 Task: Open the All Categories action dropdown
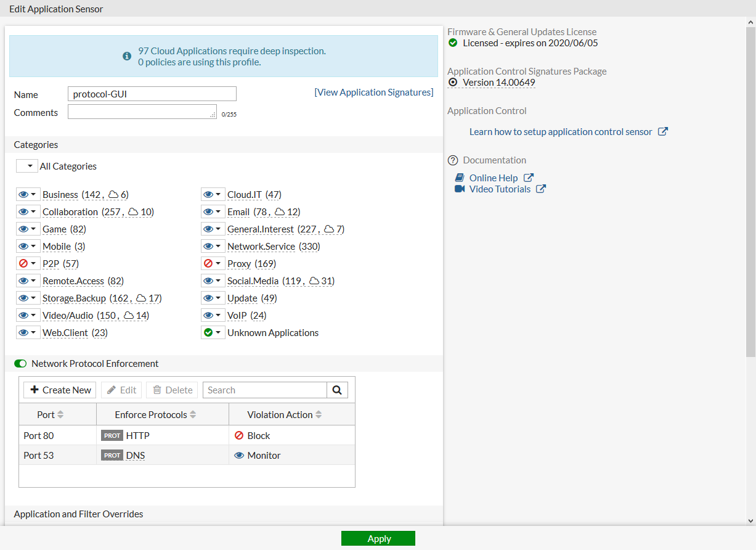point(26,166)
